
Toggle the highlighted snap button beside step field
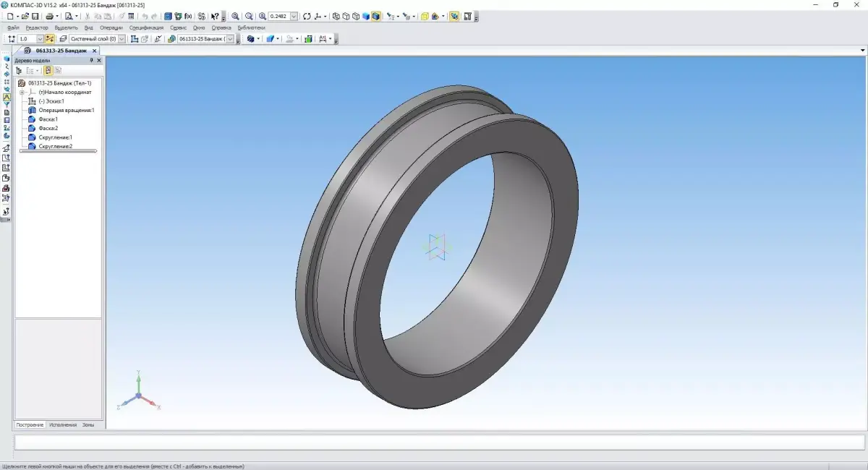tap(50, 38)
